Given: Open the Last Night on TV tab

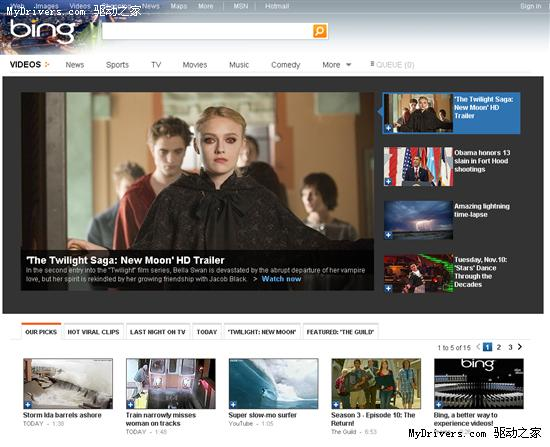Looking at the screenshot, I should coord(157,332).
